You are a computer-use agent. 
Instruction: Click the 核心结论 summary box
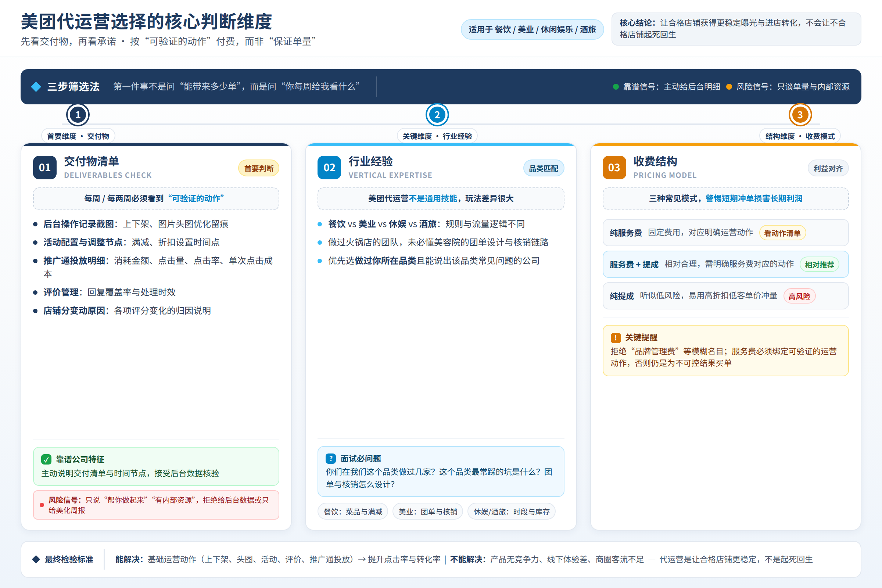coord(736,29)
